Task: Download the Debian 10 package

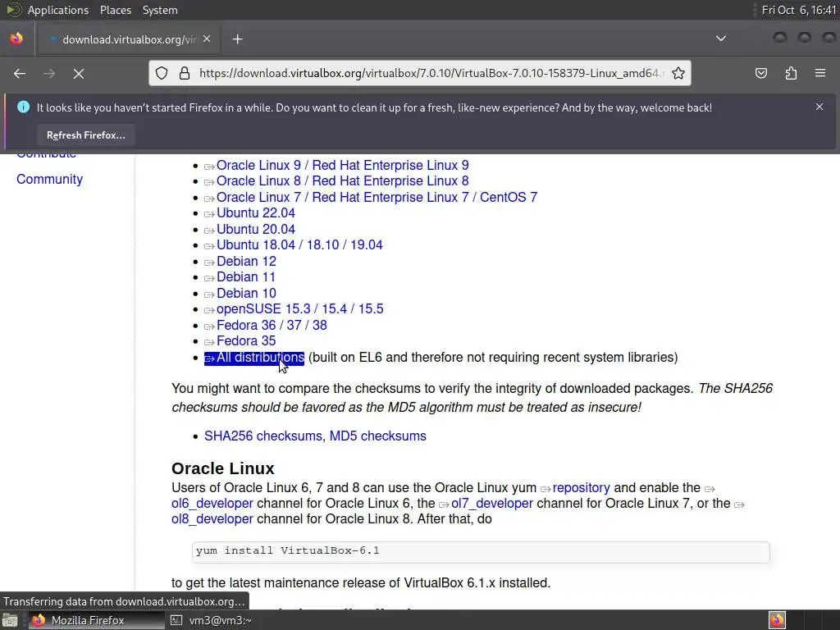Action: click(246, 293)
